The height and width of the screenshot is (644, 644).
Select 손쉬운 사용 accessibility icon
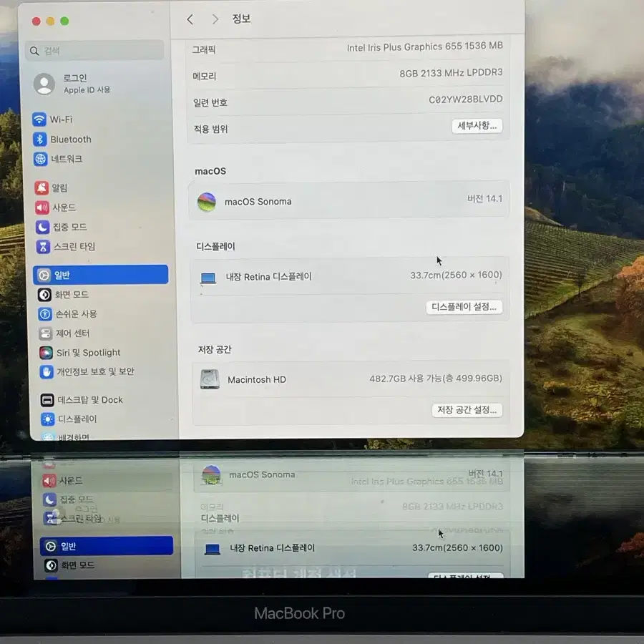45,314
